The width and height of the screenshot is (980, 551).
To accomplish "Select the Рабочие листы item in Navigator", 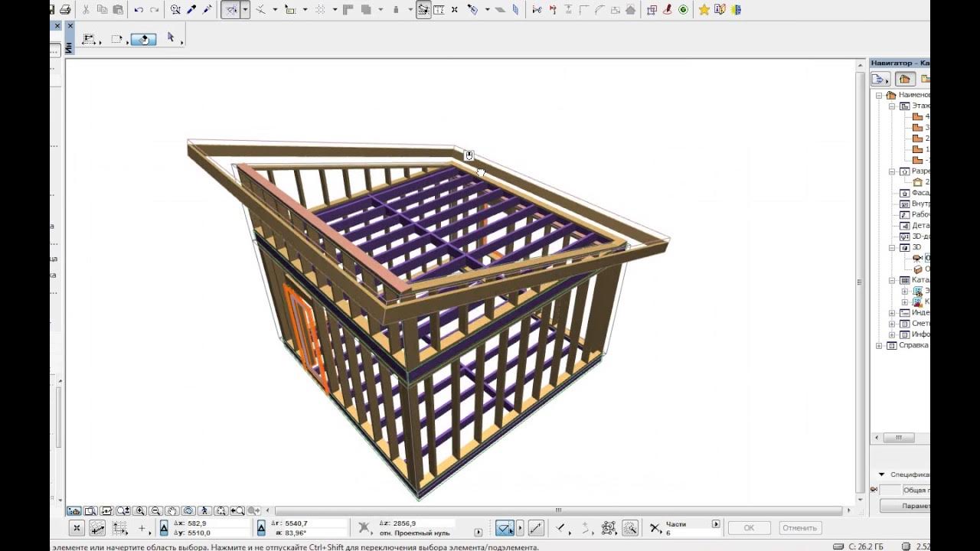I will point(914,215).
